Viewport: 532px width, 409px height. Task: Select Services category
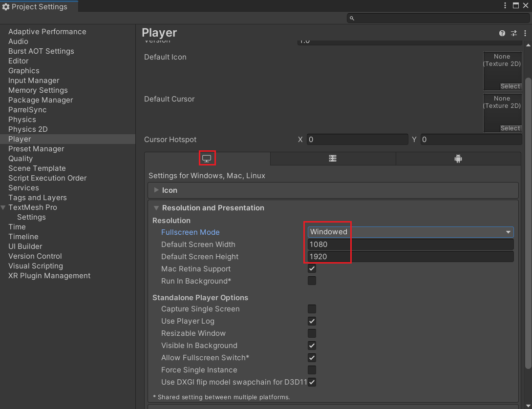pyautogui.click(x=23, y=188)
